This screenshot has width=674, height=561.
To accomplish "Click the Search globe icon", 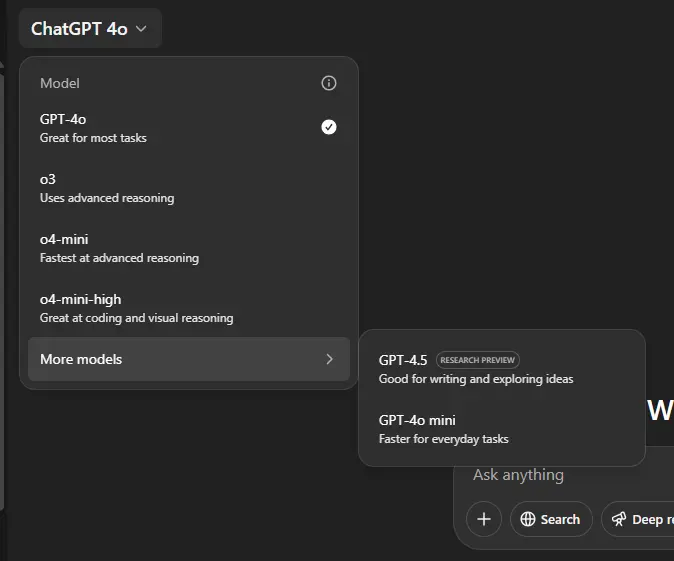I will tap(528, 519).
